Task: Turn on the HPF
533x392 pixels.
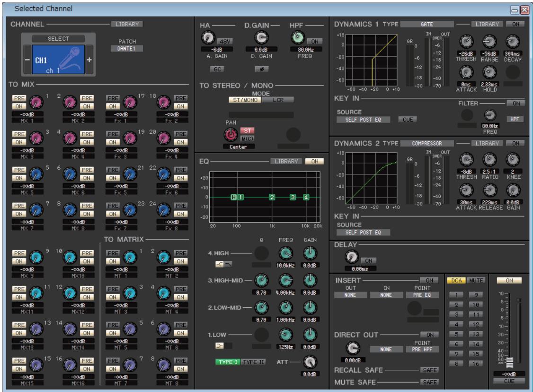Action: click(315, 42)
